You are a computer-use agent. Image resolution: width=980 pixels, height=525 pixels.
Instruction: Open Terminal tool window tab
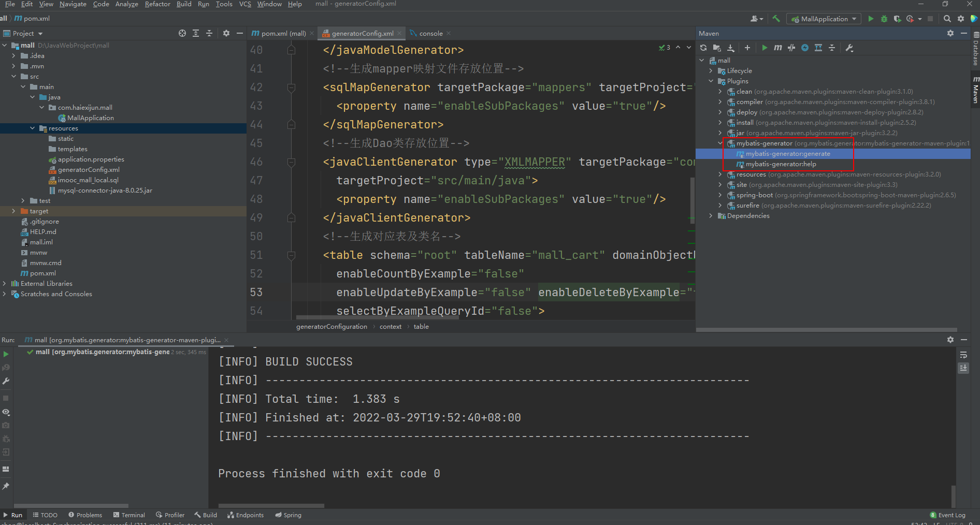(129, 515)
